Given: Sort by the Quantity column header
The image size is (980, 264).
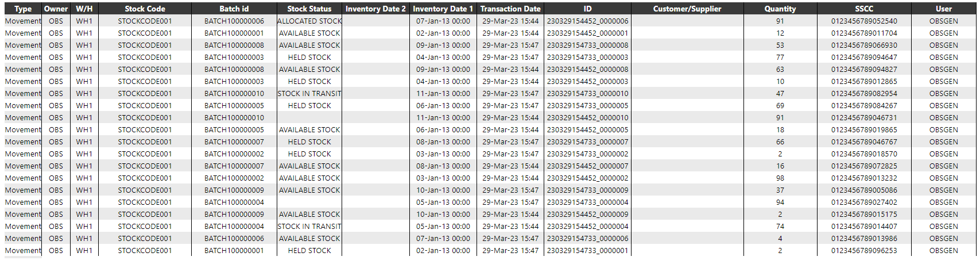Looking at the screenshot, I should (x=780, y=9).
